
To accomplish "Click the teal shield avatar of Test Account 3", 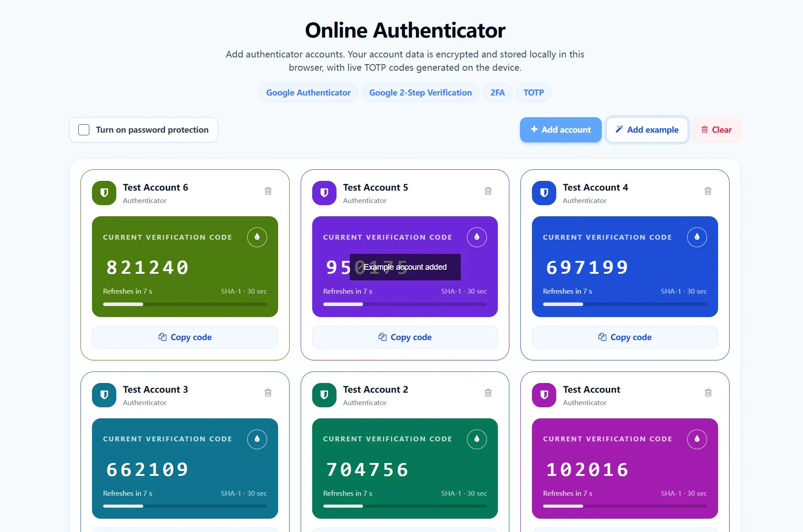I will pyautogui.click(x=104, y=395).
